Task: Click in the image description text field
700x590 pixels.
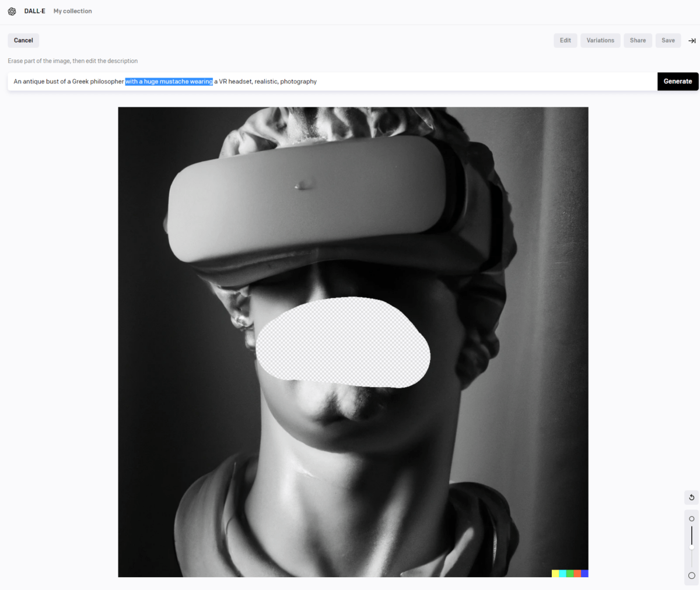Action: 467,82
